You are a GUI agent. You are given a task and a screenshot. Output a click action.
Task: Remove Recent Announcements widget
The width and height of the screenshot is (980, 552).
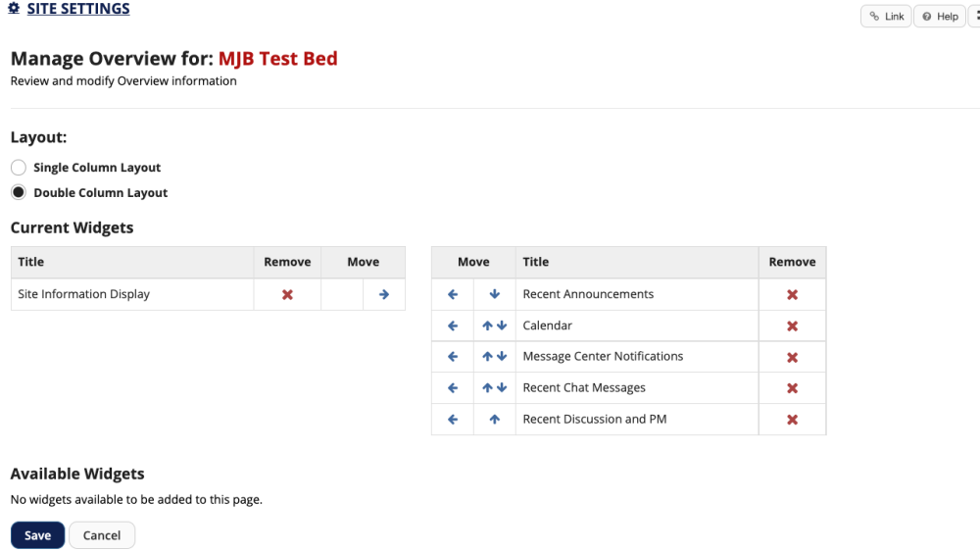pyautogui.click(x=792, y=294)
